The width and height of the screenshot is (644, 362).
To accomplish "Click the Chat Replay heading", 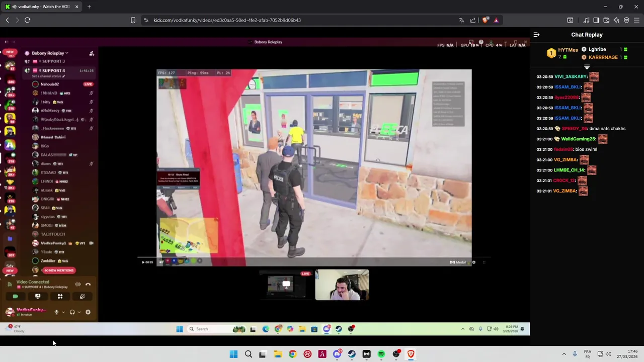I will coord(587,35).
